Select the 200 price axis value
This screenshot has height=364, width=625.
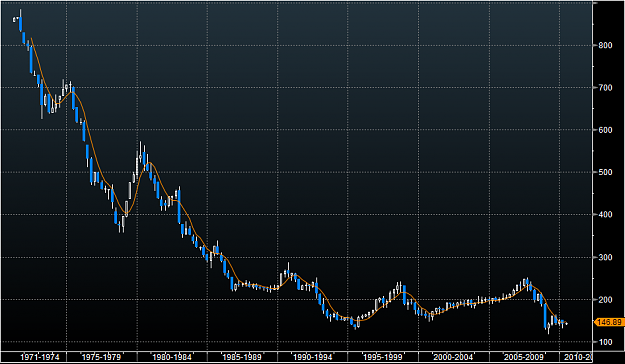click(605, 299)
